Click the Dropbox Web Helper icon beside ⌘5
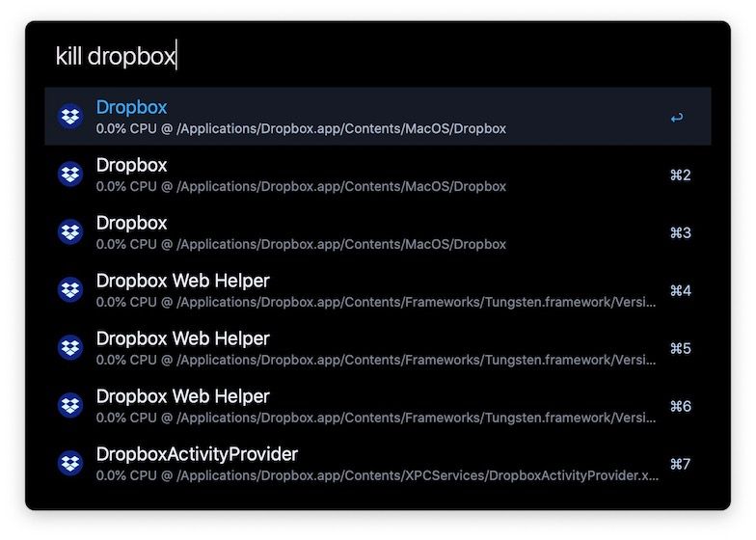 click(x=70, y=347)
